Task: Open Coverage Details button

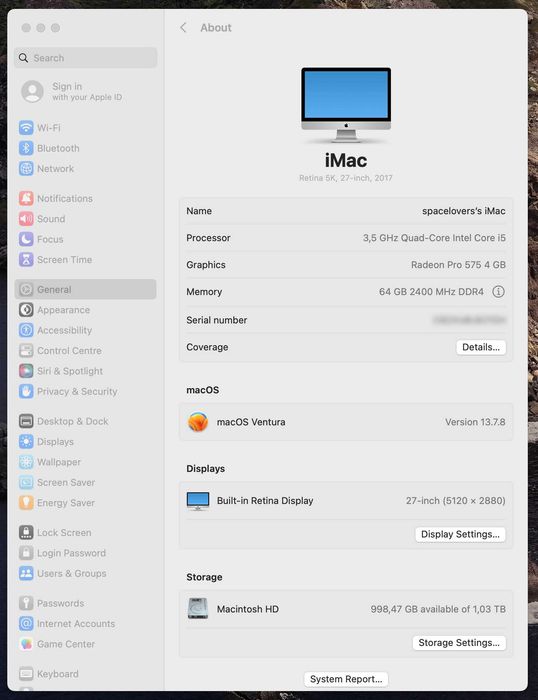Action: tap(481, 347)
